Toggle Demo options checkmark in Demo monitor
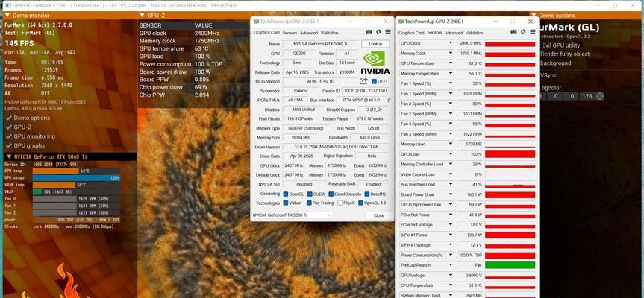Screen dimensions: 644x298 [x=9, y=118]
